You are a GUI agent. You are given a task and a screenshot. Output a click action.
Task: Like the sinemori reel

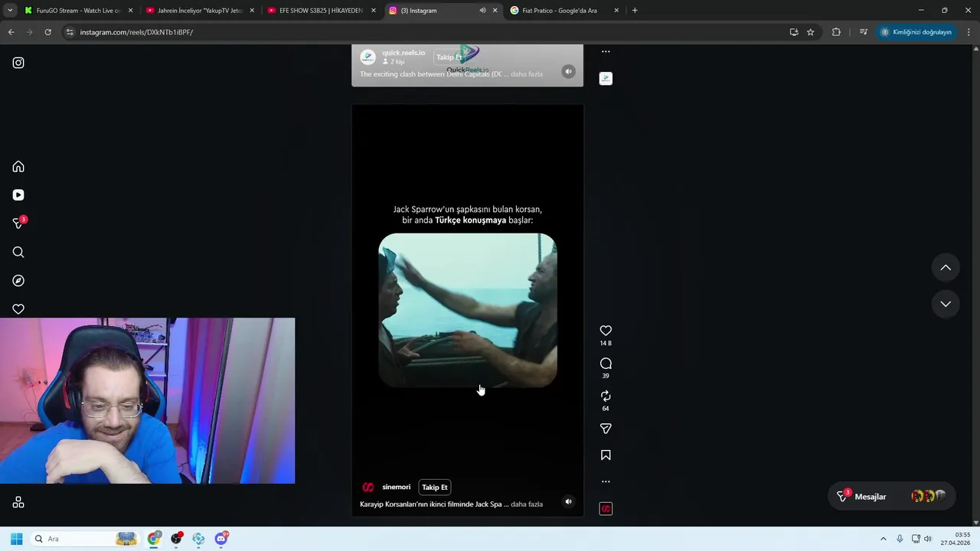pyautogui.click(x=606, y=331)
